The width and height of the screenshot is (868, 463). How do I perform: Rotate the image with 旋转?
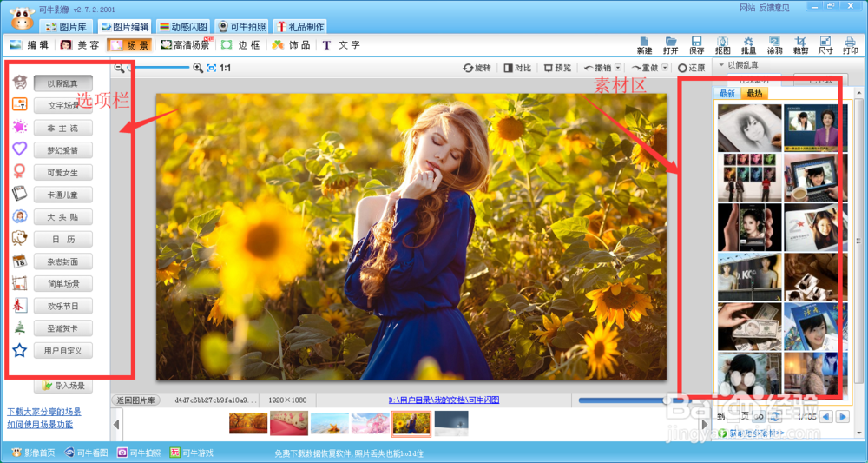pos(477,68)
